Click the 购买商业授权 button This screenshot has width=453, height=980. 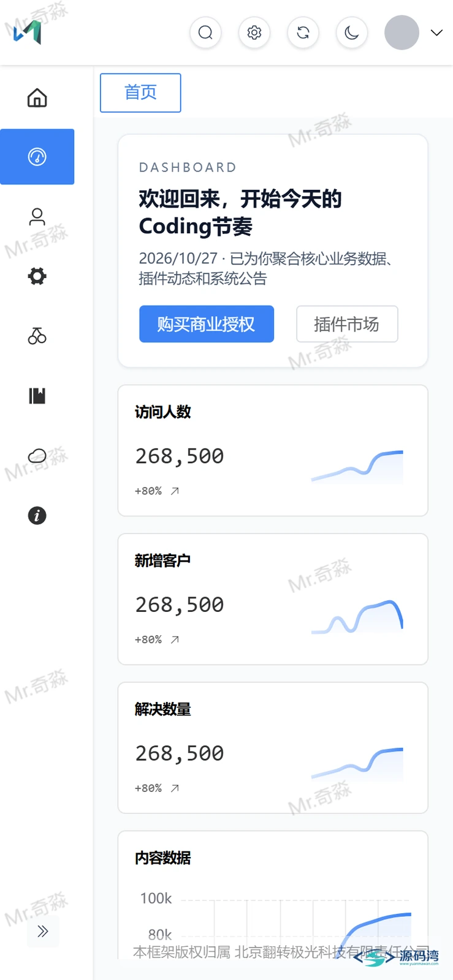pyautogui.click(x=207, y=324)
